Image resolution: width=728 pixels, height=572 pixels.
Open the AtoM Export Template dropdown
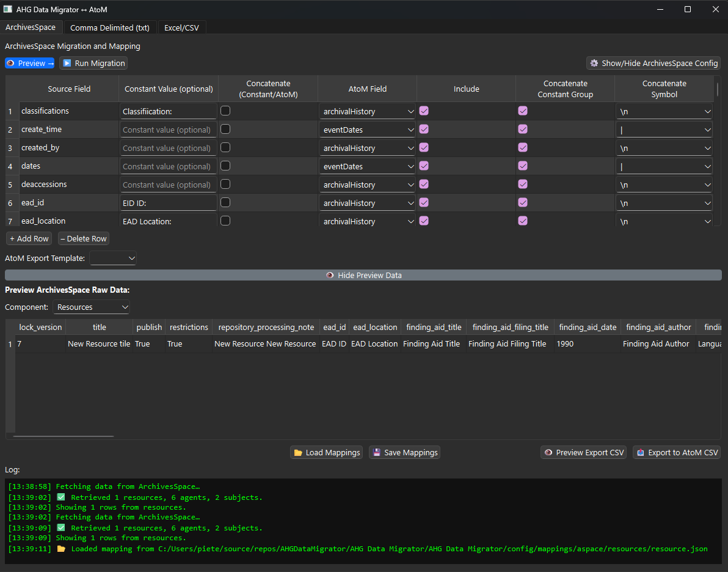(x=113, y=258)
